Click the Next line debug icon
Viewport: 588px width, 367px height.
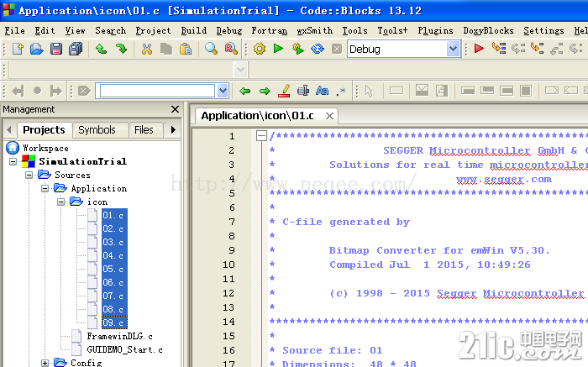click(x=518, y=49)
